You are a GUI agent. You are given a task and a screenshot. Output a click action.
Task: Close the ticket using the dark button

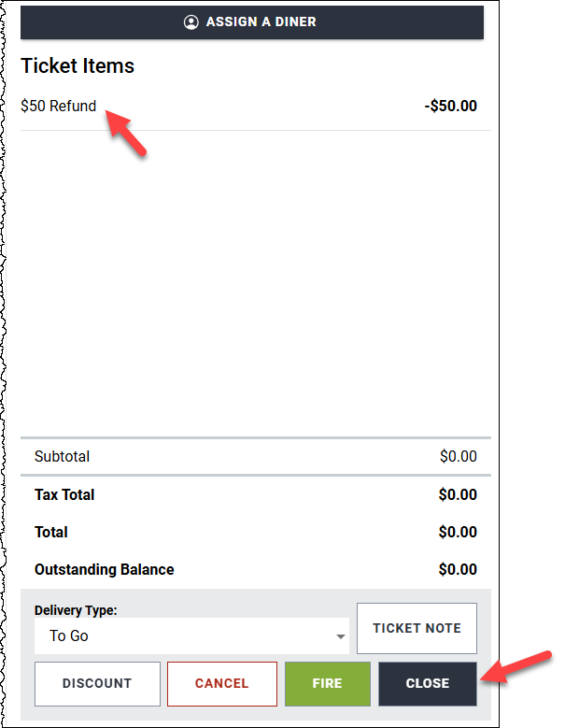click(428, 684)
